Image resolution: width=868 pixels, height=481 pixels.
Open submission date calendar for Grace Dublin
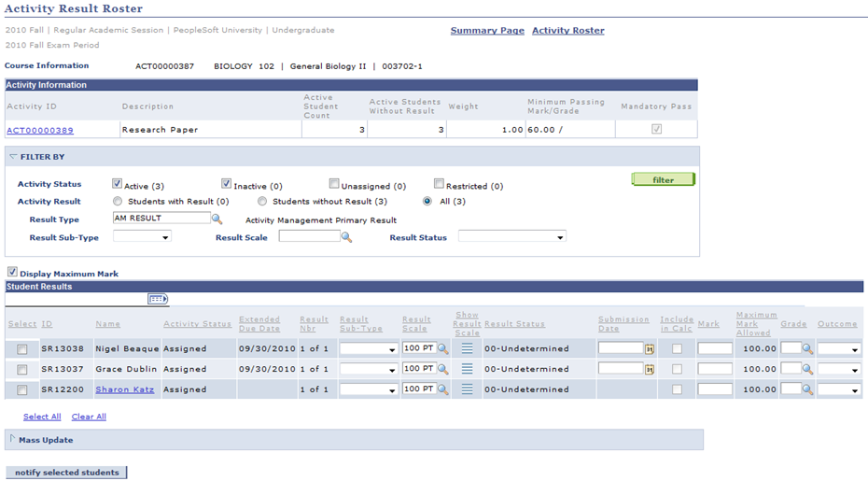(x=650, y=370)
